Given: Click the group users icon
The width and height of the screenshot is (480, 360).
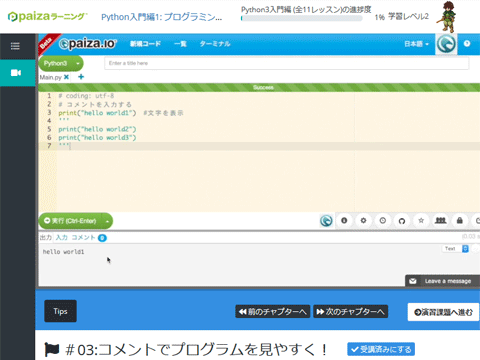Looking at the screenshot, I should (x=440, y=220).
